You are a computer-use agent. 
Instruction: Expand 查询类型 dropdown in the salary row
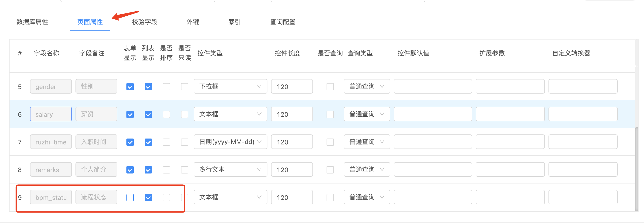(x=367, y=114)
